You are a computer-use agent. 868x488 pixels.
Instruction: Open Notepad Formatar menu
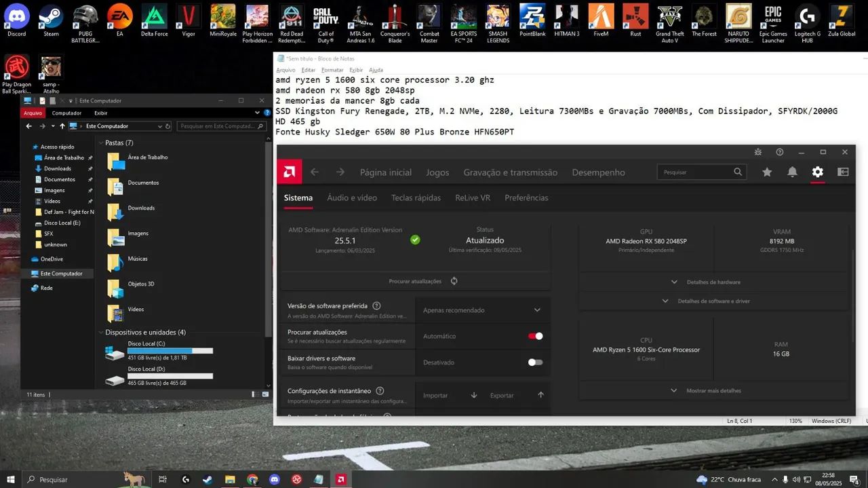pyautogui.click(x=332, y=70)
